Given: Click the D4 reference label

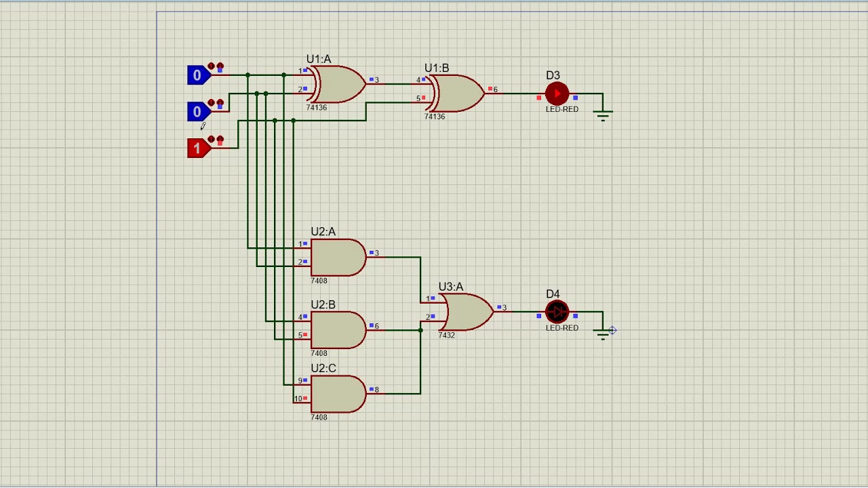Looking at the screenshot, I should tap(553, 294).
